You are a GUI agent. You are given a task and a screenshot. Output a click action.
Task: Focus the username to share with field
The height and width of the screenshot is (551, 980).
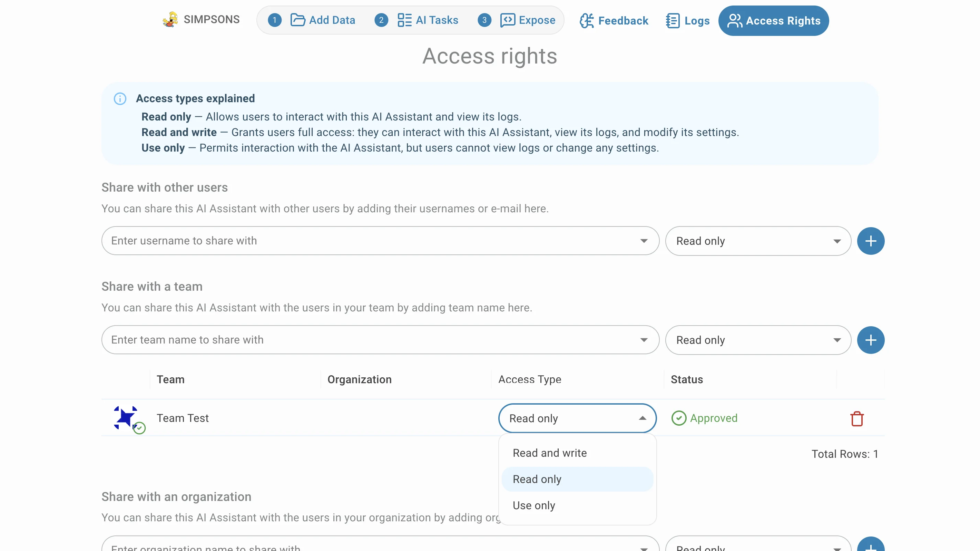[380, 241]
